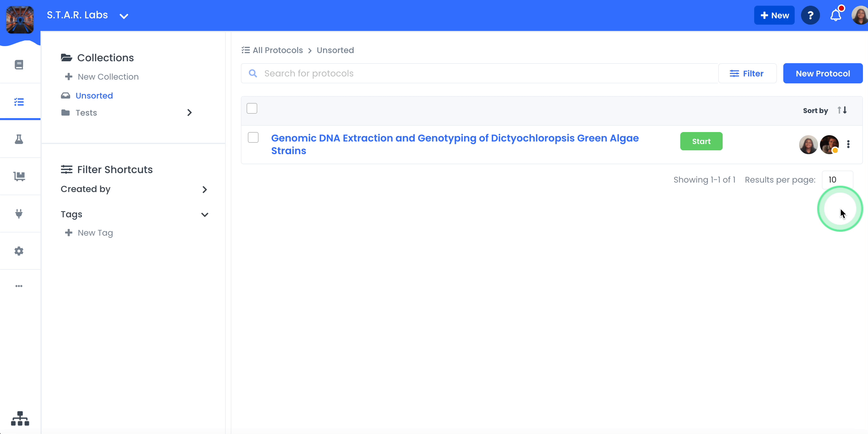Expand the Created by filter
The width and height of the screenshot is (868, 434).
coord(205,190)
